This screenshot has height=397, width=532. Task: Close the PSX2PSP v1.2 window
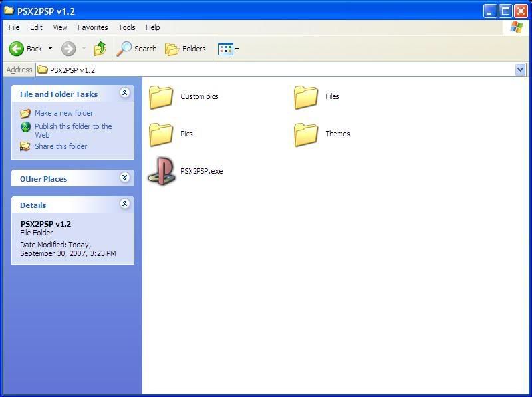521,11
